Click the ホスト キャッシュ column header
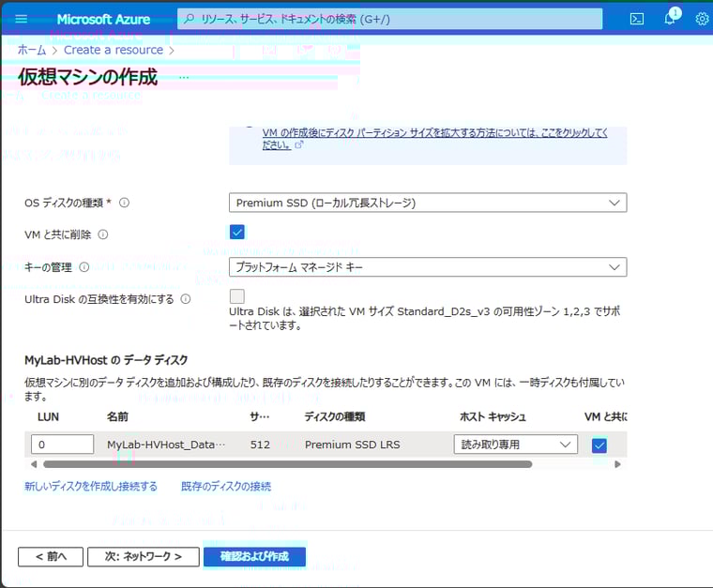The height and width of the screenshot is (588, 713). pyautogui.click(x=493, y=416)
